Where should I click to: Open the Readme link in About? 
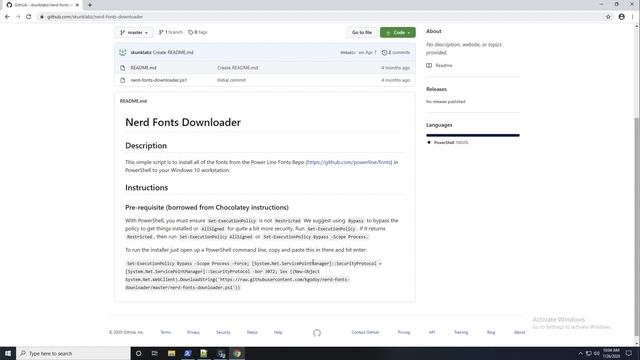click(439, 65)
